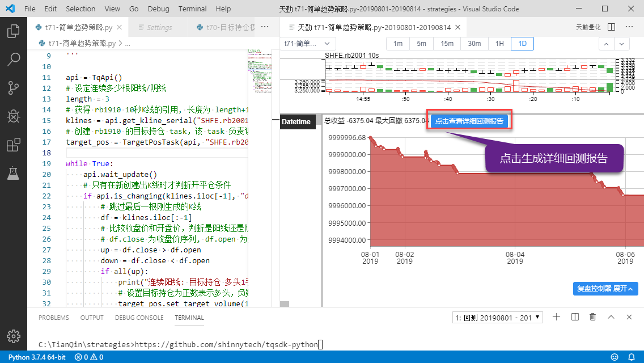Open the Edit menu
The image size is (644, 363).
point(50,9)
